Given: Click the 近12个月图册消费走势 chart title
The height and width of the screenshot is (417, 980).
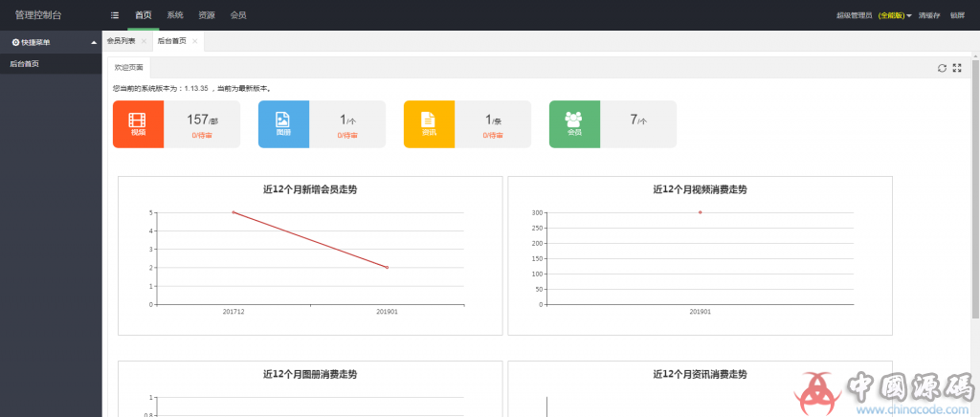Looking at the screenshot, I should tap(310, 375).
